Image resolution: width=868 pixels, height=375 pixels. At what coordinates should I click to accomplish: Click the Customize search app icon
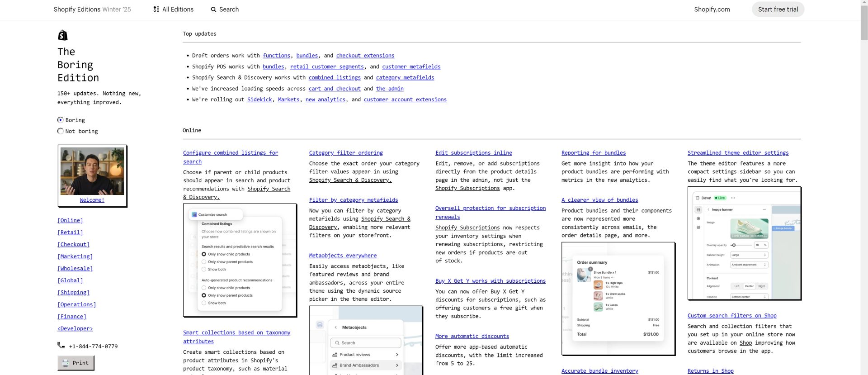pos(194,214)
